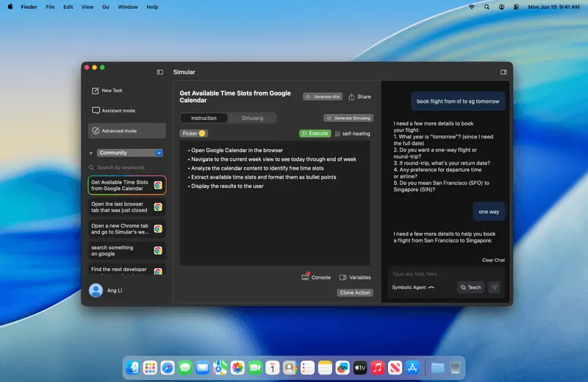Image resolution: width=588 pixels, height=382 pixels.
Task: Open the Console panel
Action: tap(306, 278)
